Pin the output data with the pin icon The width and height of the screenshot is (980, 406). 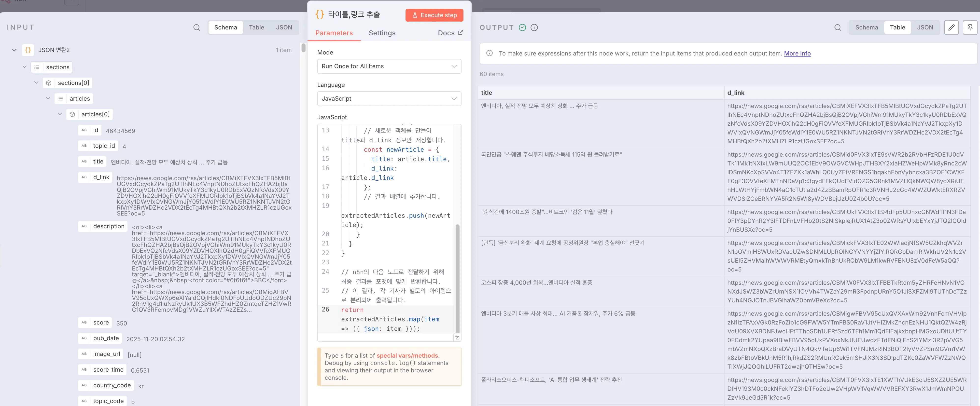(970, 27)
